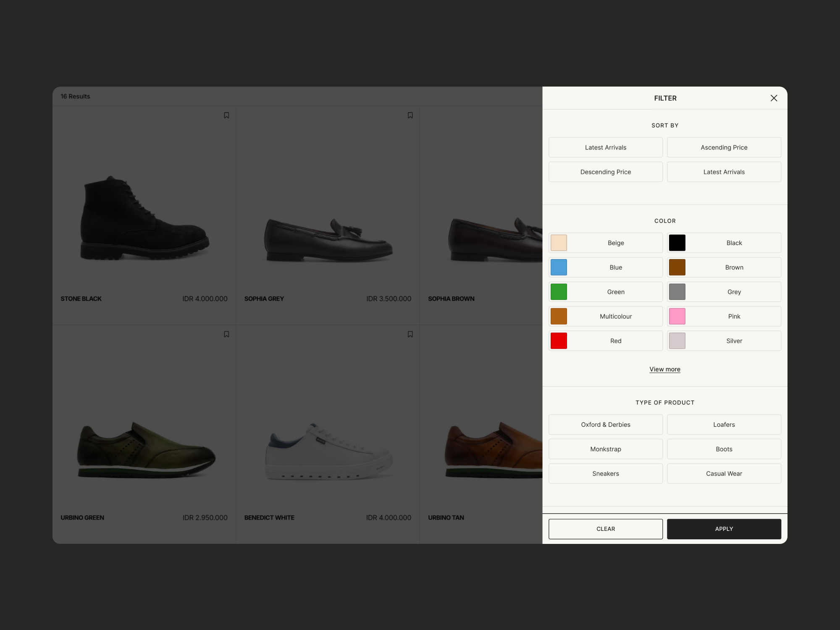Select Sneakers product type
This screenshot has width=840, height=630.
tap(606, 473)
